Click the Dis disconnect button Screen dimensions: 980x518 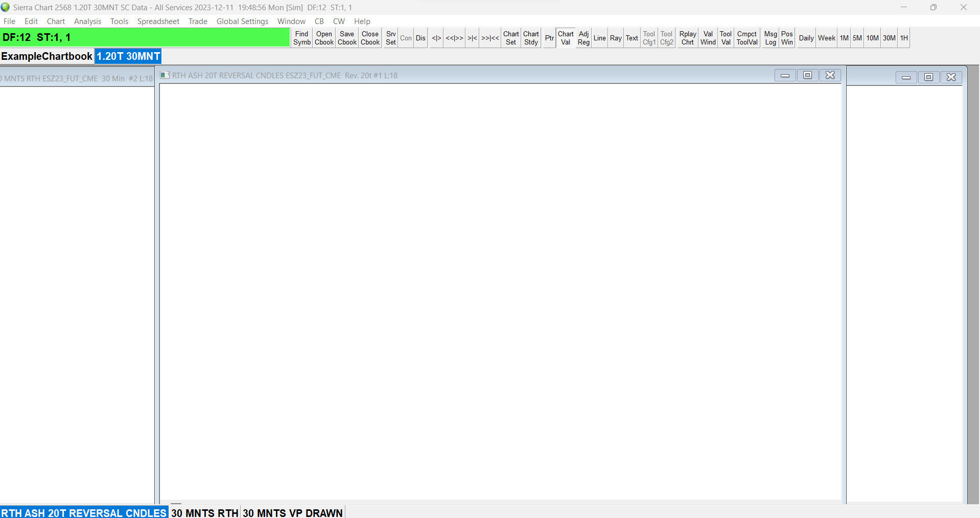[x=421, y=38]
